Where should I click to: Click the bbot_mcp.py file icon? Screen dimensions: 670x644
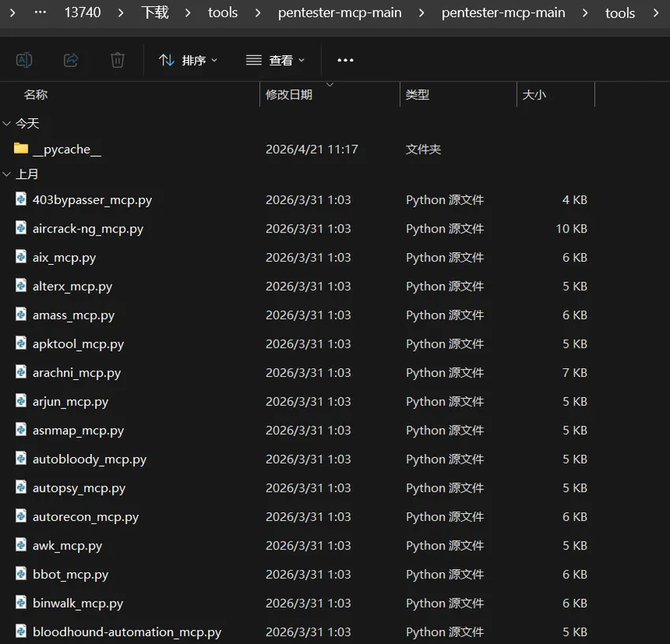coord(21,573)
